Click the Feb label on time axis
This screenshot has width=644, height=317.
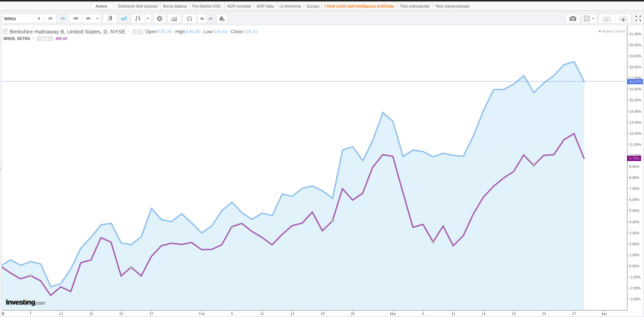[202, 314]
